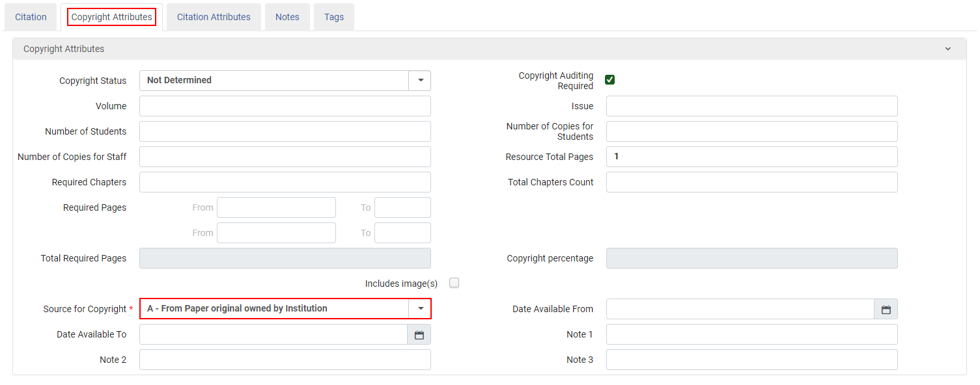The height and width of the screenshot is (385, 980).
Task: Click the second Required Pages From field
Action: point(276,233)
